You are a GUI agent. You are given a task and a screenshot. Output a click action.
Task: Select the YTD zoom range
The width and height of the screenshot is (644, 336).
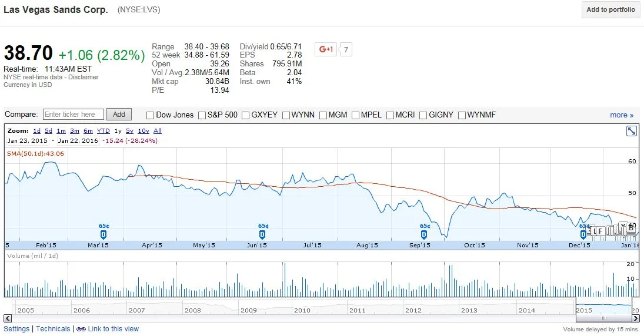pos(104,131)
